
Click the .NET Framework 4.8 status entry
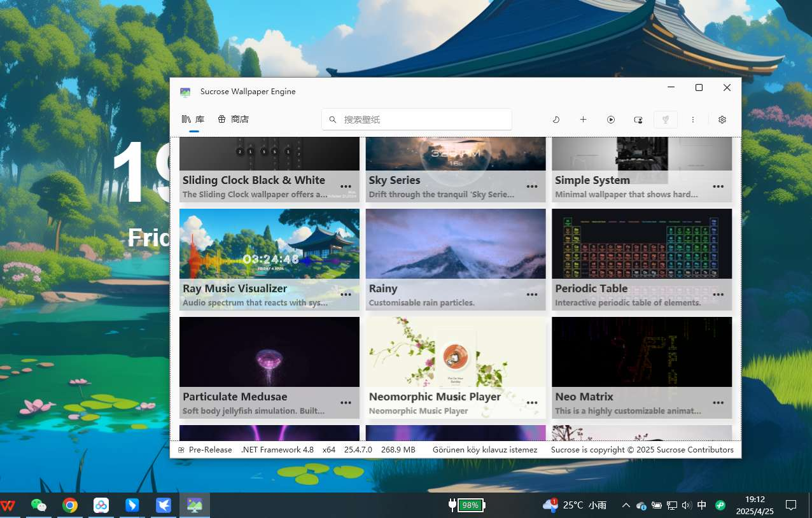[277, 449]
